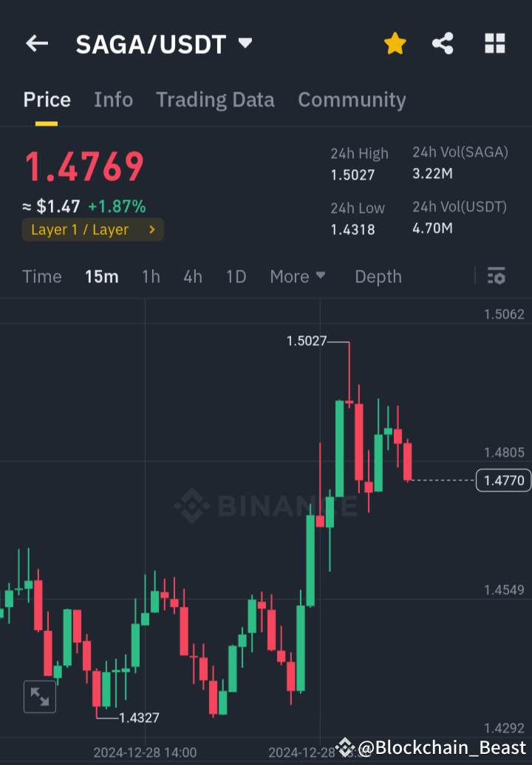Open the Community tab

[x=352, y=100]
